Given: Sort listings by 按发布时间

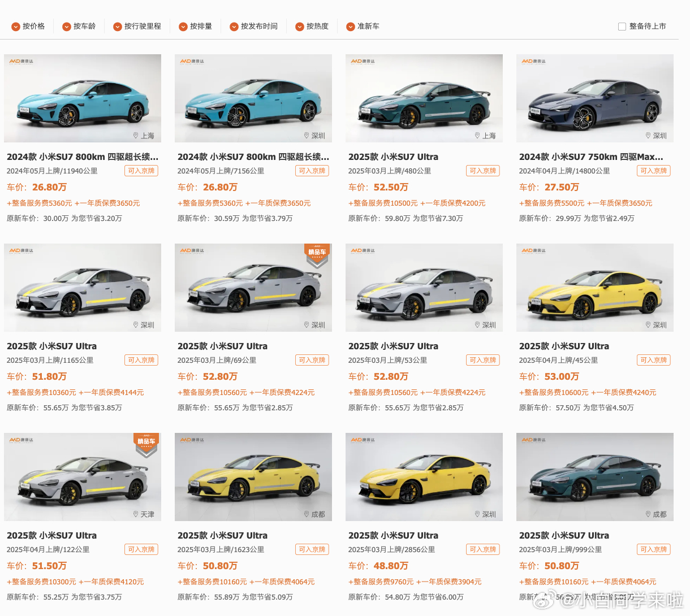Looking at the screenshot, I should (254, 27).
